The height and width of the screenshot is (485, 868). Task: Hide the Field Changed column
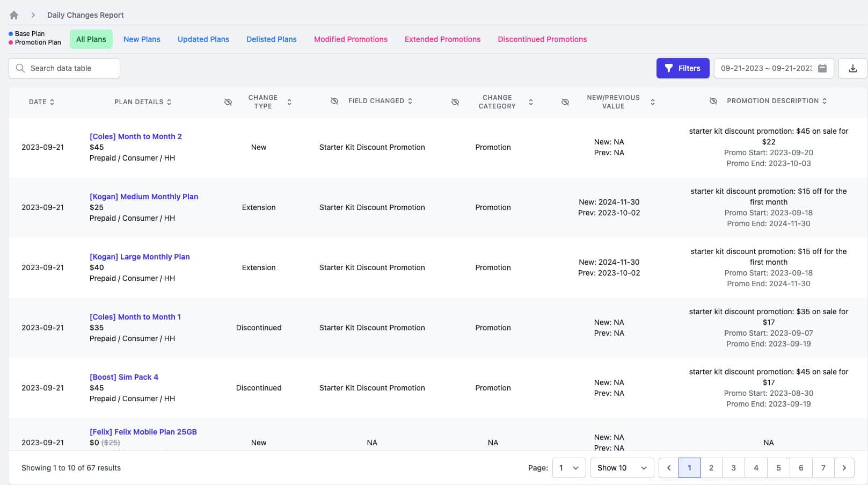coord(334,101)
